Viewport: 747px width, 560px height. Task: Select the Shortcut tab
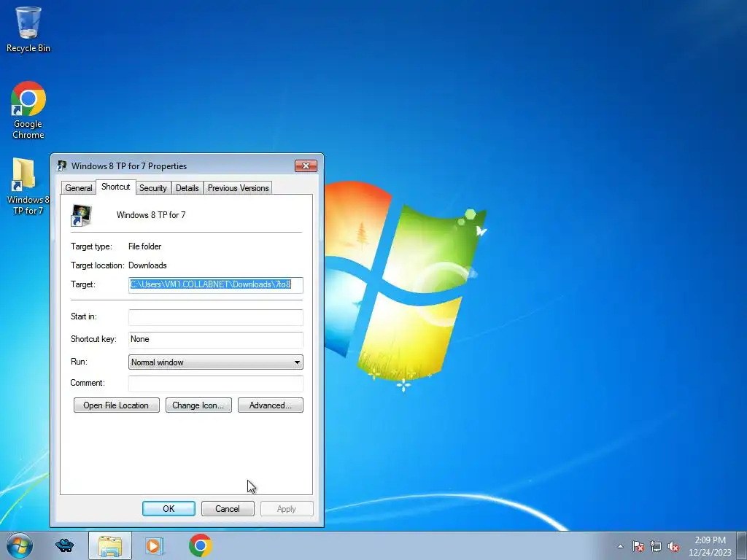[116, 187]
